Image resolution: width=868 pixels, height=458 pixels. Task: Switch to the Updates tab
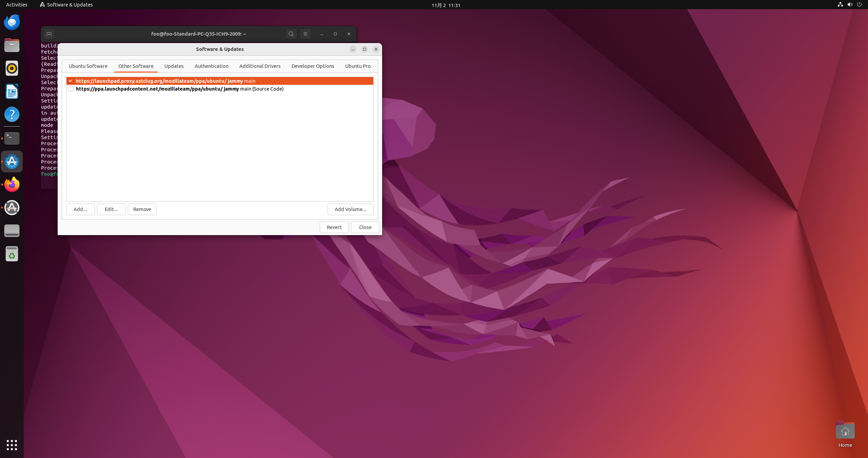[x=174, y=66]
